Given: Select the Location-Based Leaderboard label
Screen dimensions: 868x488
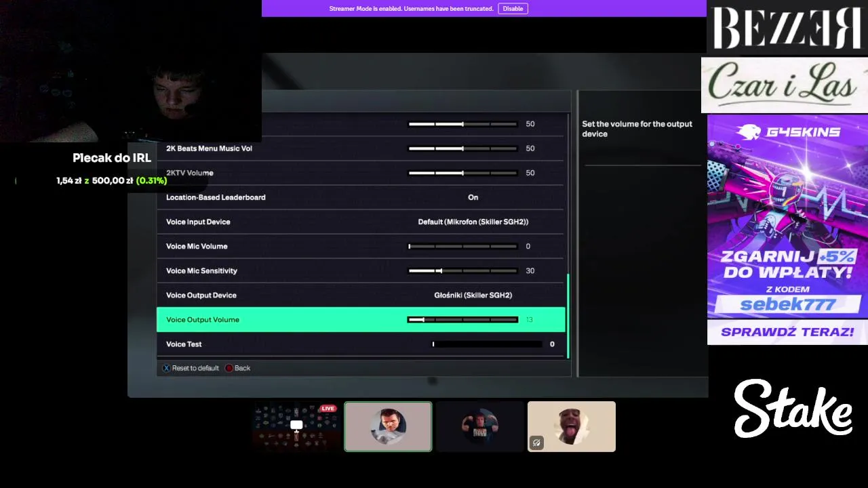Looking at the screenshot, I should (216, 197).
